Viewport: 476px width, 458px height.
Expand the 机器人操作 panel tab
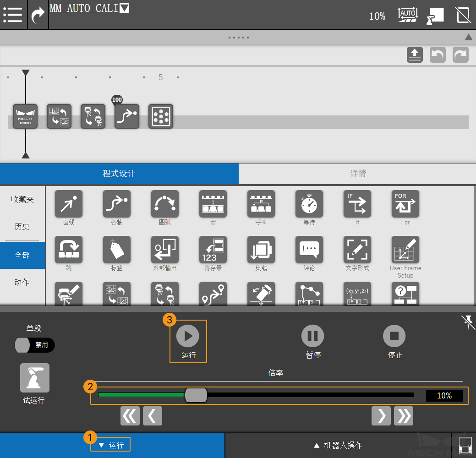coord(338,445)
